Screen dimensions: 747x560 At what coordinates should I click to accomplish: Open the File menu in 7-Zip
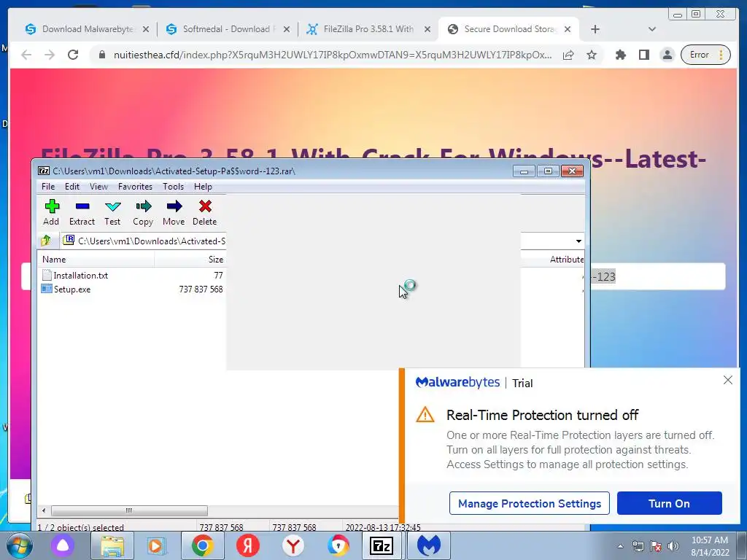point(48,187)
